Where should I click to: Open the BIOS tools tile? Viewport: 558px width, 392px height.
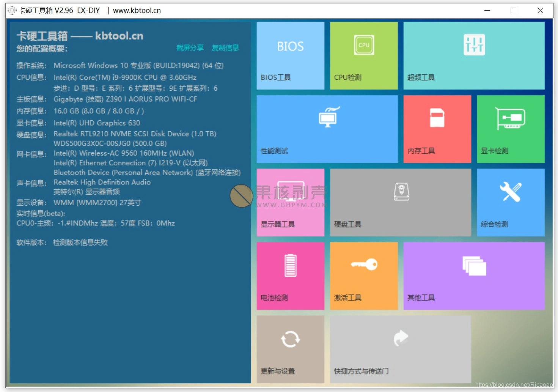(290, 55)
